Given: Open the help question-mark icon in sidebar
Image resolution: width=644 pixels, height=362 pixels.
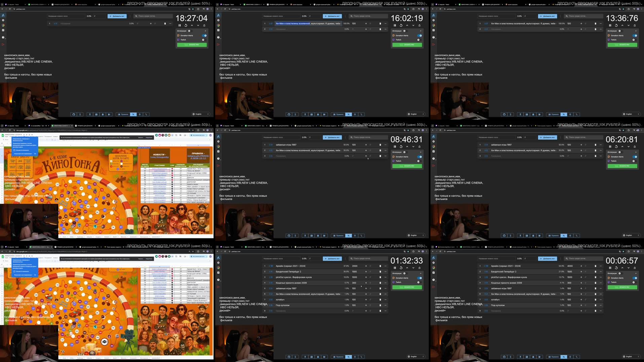Looking at the screenshot, I should [218, 279].
